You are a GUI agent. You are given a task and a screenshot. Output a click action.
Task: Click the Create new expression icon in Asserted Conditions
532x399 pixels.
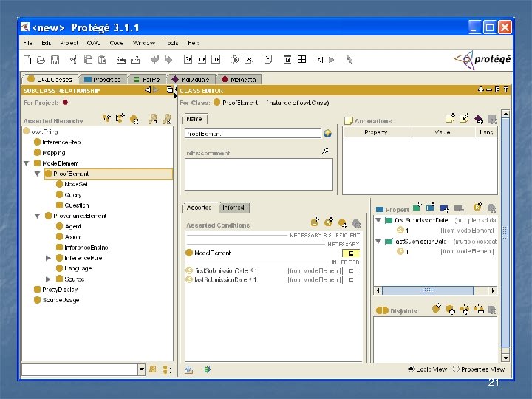coord(315,222)
